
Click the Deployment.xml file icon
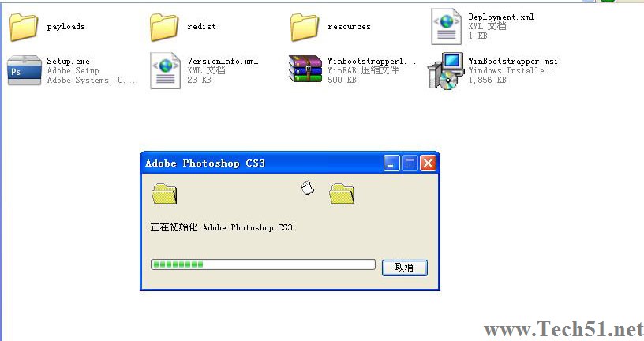tap(446, 27)
